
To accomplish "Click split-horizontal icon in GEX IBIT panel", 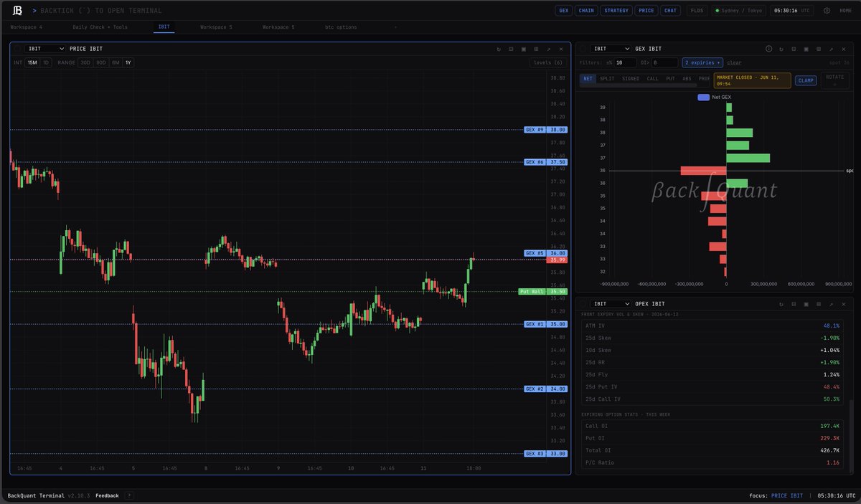I will coord(794,49).
